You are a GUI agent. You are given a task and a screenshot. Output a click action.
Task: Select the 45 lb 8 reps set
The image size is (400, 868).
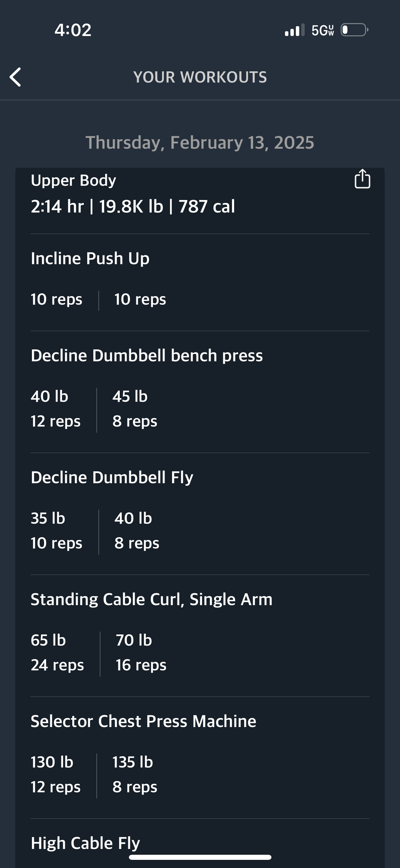(x=135, y=409)
